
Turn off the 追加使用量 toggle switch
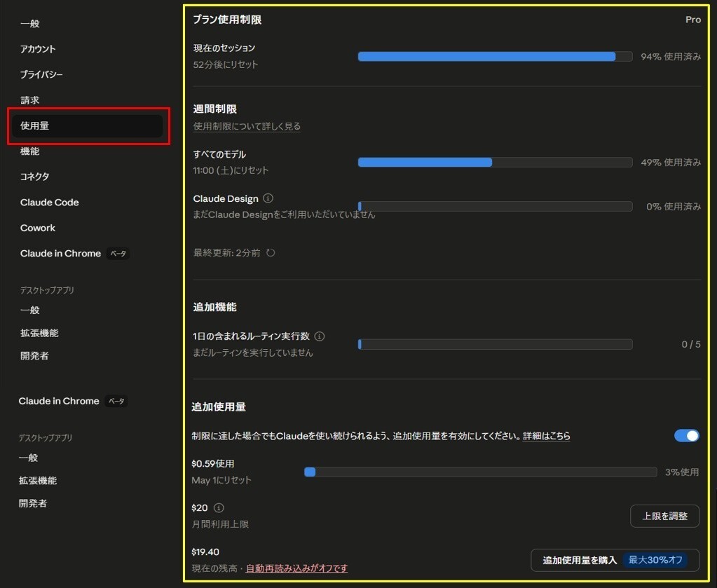coord(686,435)
